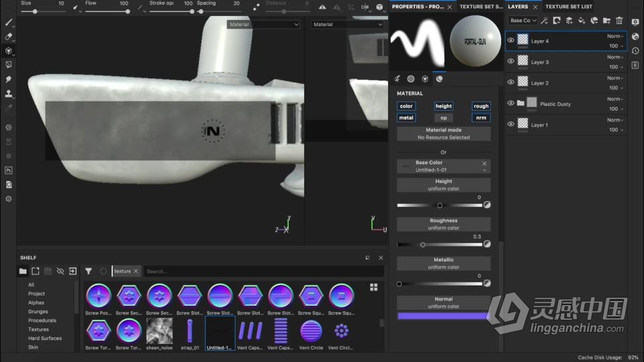The height and width of the screenshot is (362, 644).
Task: Toggle the nrm channel button
Action: (481, 118)
